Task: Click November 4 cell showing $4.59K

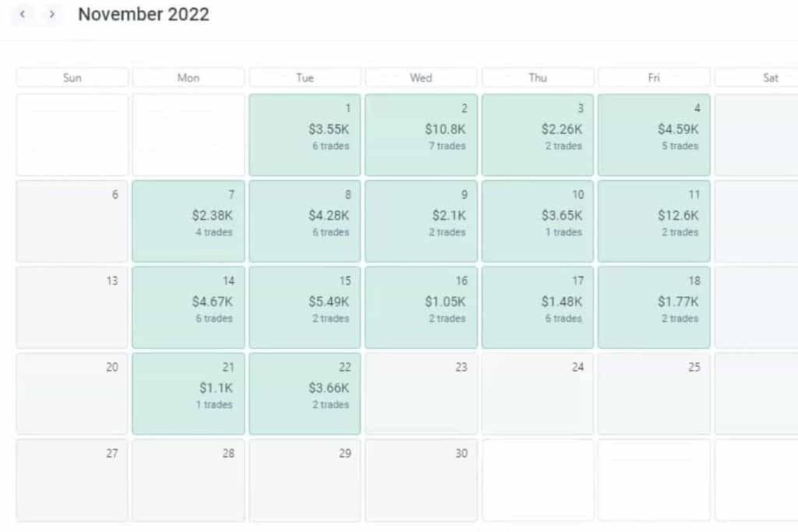Action: [654, 135]
